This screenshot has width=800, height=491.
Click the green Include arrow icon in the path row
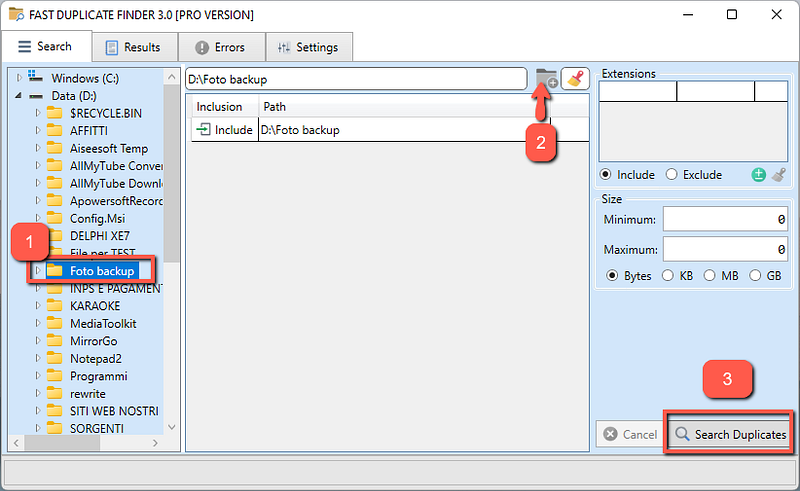203,129
